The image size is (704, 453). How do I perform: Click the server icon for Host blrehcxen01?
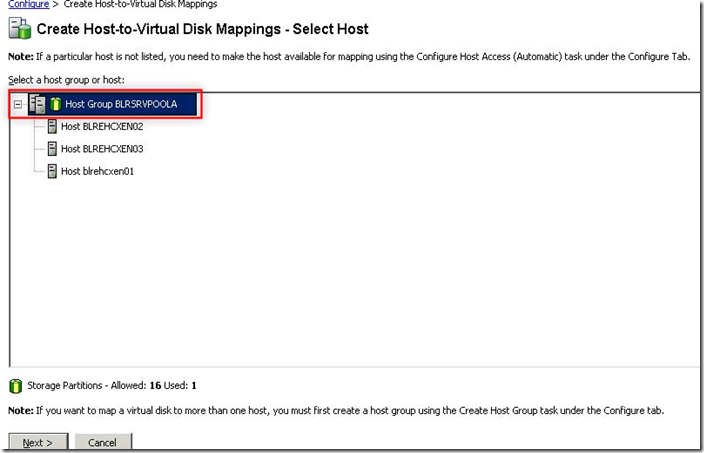[52, 171]
